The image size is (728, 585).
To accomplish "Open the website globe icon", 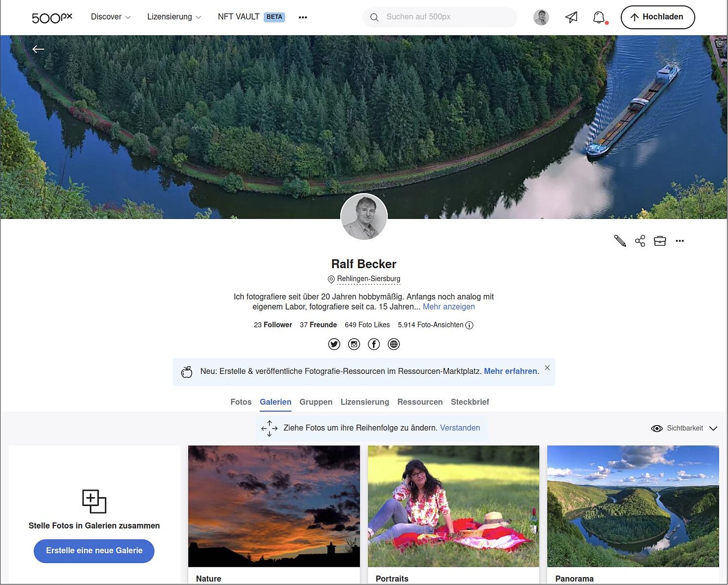I will coord(394,345).
